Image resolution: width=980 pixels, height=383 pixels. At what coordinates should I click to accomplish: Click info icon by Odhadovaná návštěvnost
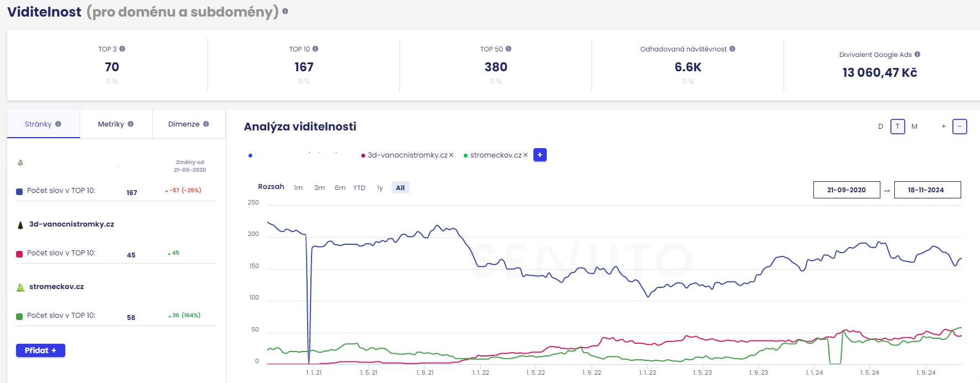coord(732,49)
